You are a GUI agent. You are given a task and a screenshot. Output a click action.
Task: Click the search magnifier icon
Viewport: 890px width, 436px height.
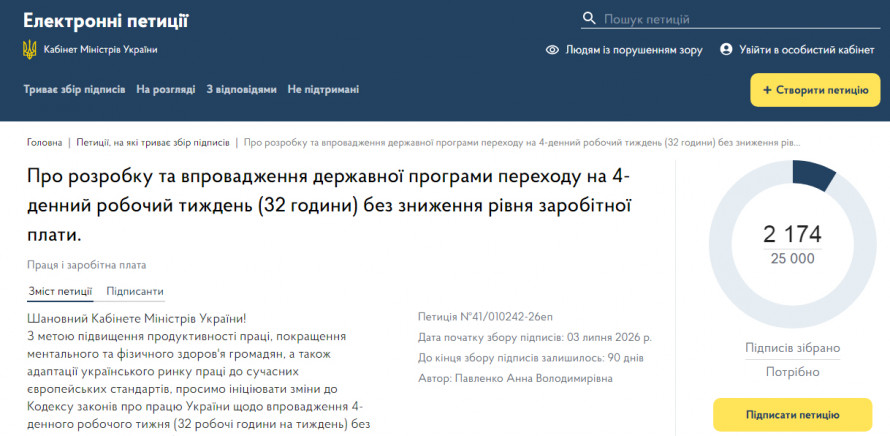point(590,19)
